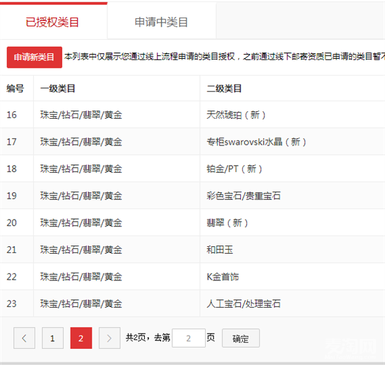The width and height of the screenshot is (385, 365).
Task: Open the 申请中类目 tab
Action: 162,22
